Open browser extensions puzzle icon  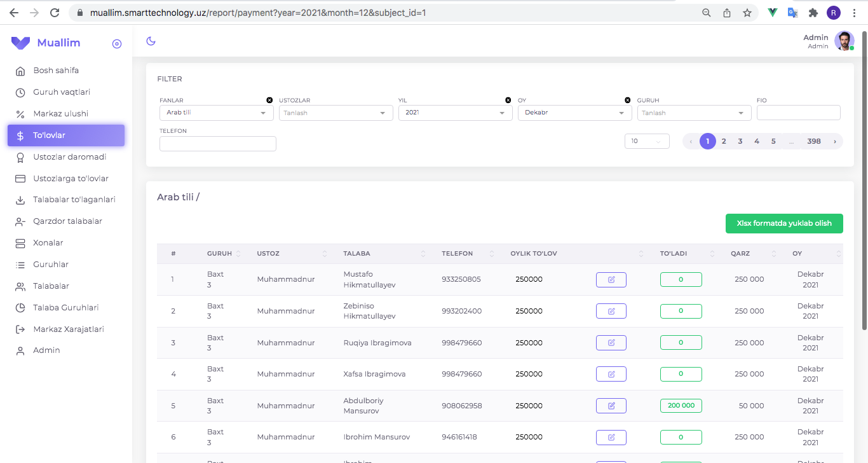[x=813, y=13]
